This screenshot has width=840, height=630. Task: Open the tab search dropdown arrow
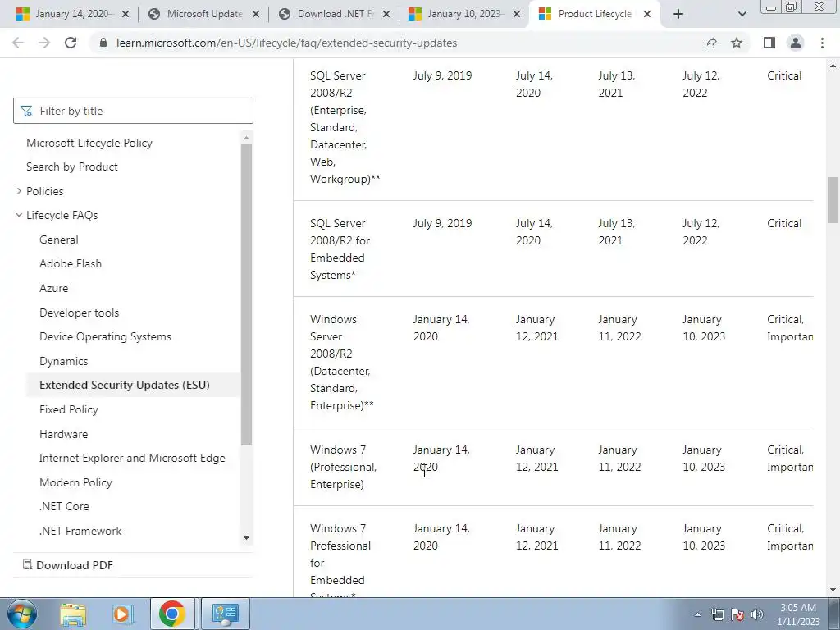point(742,14)
